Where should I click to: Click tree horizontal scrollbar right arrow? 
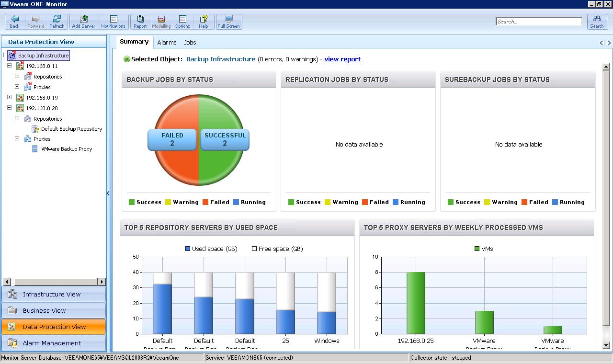point(102,282)
